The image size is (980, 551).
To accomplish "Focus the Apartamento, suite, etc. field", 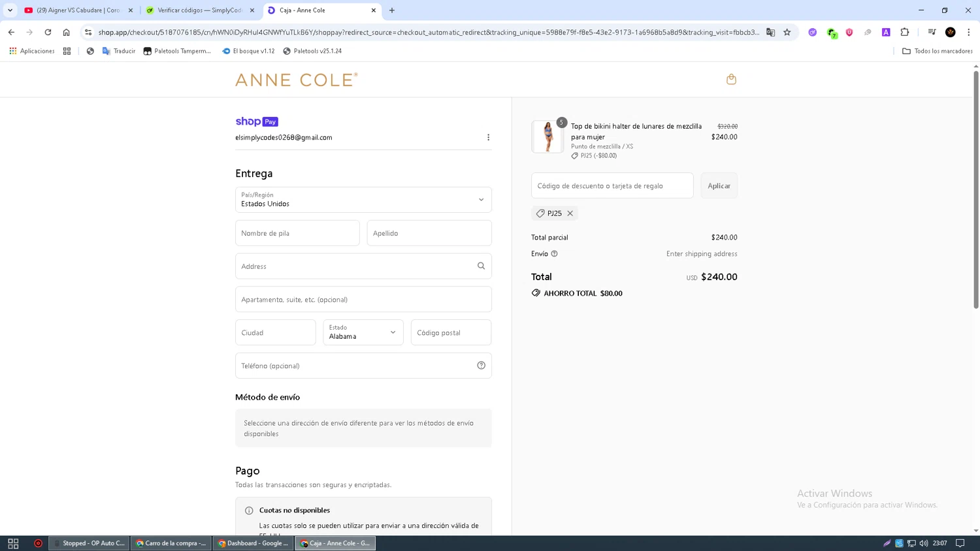I will [x=363, y=299].
